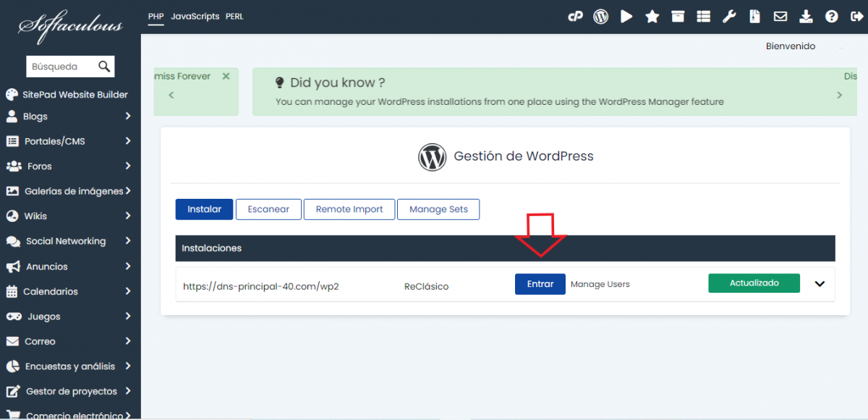Open the Manage Users link
Viewport: 868px width, 420px height.
point(600,284)
